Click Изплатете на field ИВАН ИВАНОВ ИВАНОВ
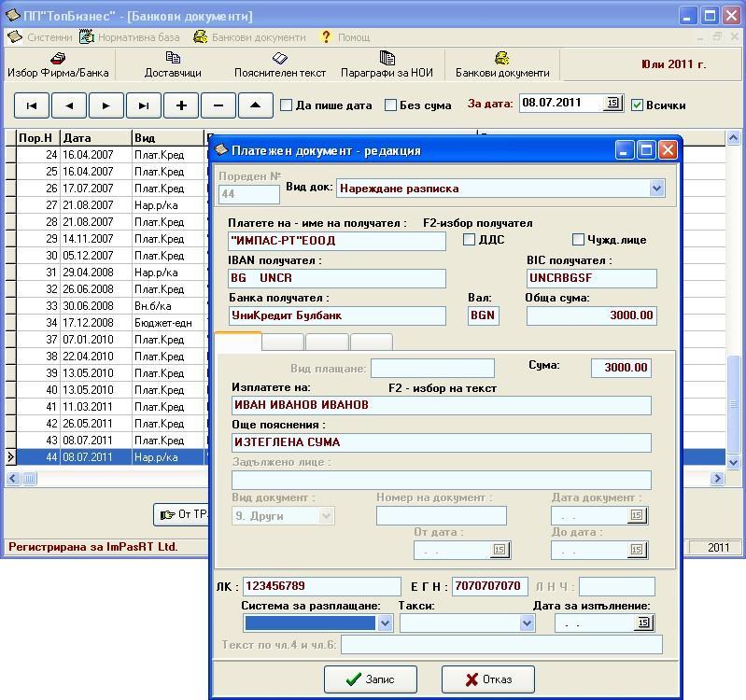This screenshot has height=700, width=746. tap(441, 405)
